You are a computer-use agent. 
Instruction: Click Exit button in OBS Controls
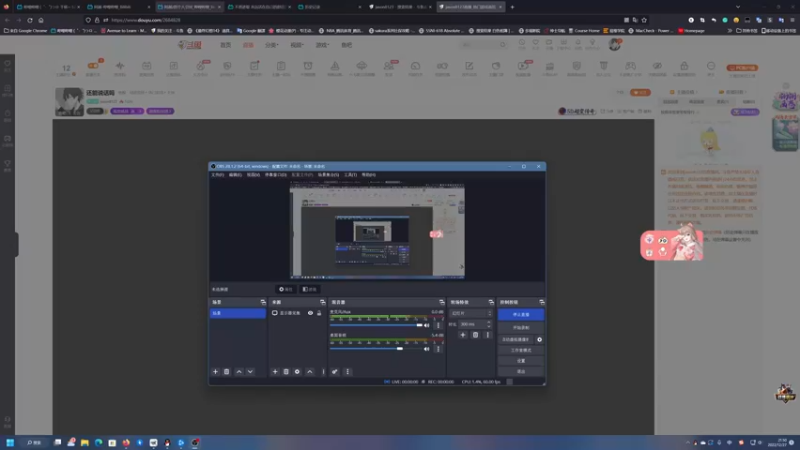(521, 371)
